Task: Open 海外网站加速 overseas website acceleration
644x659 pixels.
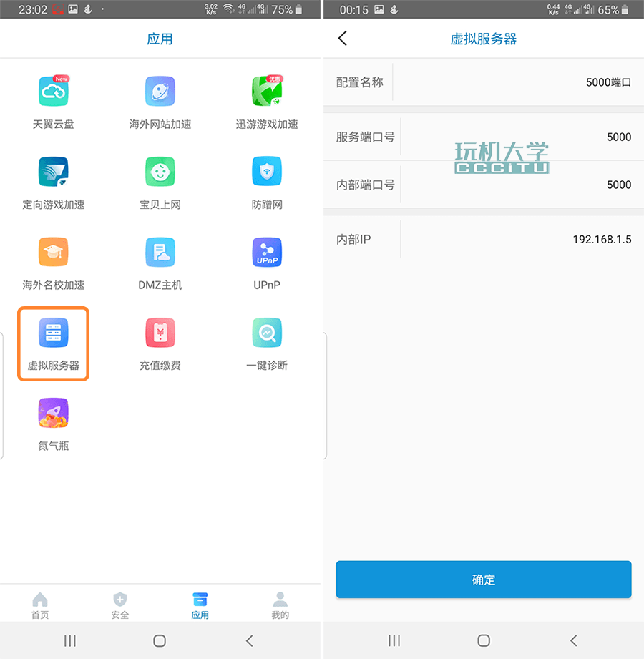Action: click(160, 92)
